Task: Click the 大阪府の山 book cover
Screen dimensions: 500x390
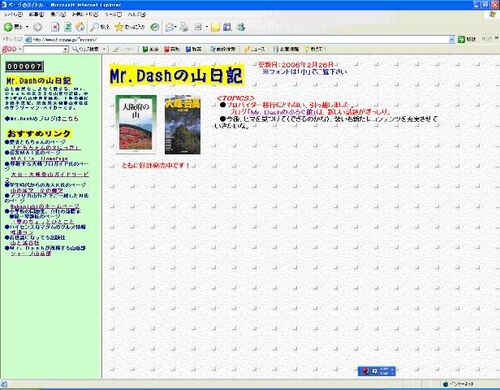Action: tap(136, 125)
